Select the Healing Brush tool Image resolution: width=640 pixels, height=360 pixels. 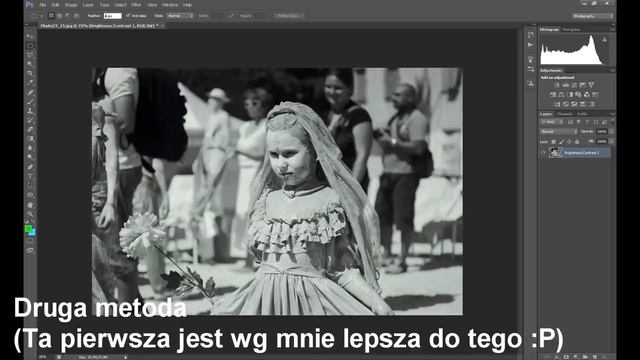(x=30, y=92)
